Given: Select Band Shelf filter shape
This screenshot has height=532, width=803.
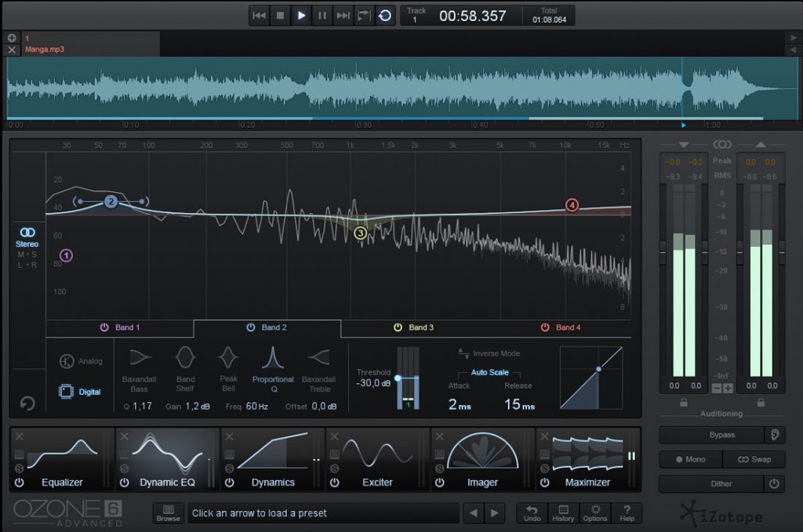Looking at the screenshot, I should tap(185, 369).
